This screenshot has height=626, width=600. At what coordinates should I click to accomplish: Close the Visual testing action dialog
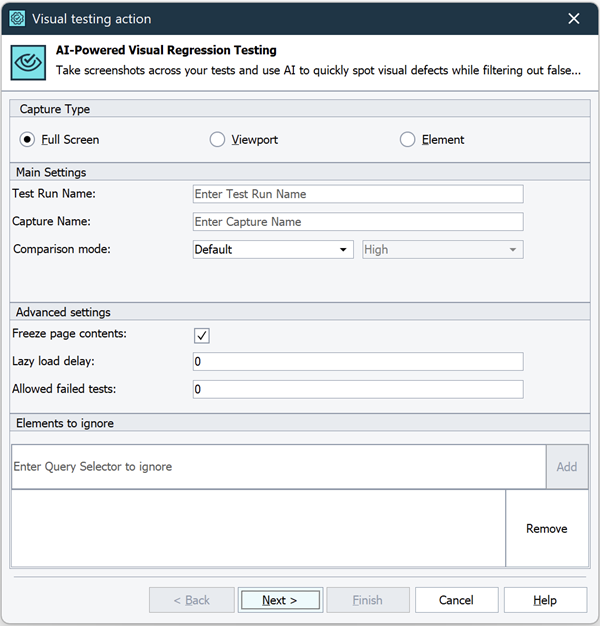click(x=573, y=18)
